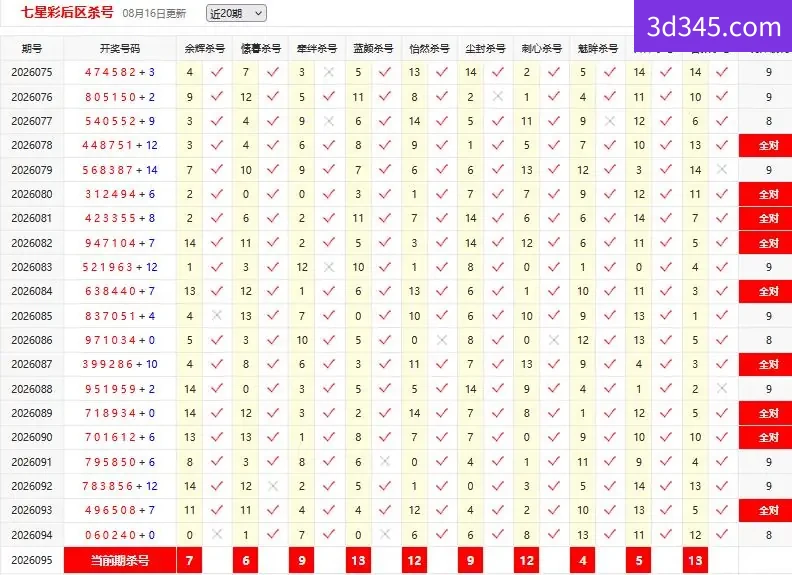Click the dropdown arrow beside 近20期
The width and height of the screenshot is (792, 575).
(258, 14)
